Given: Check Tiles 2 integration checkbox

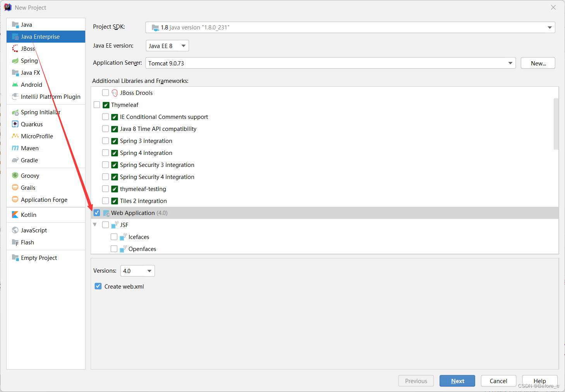Looking at the screenshot, I should tap(105, 201).
